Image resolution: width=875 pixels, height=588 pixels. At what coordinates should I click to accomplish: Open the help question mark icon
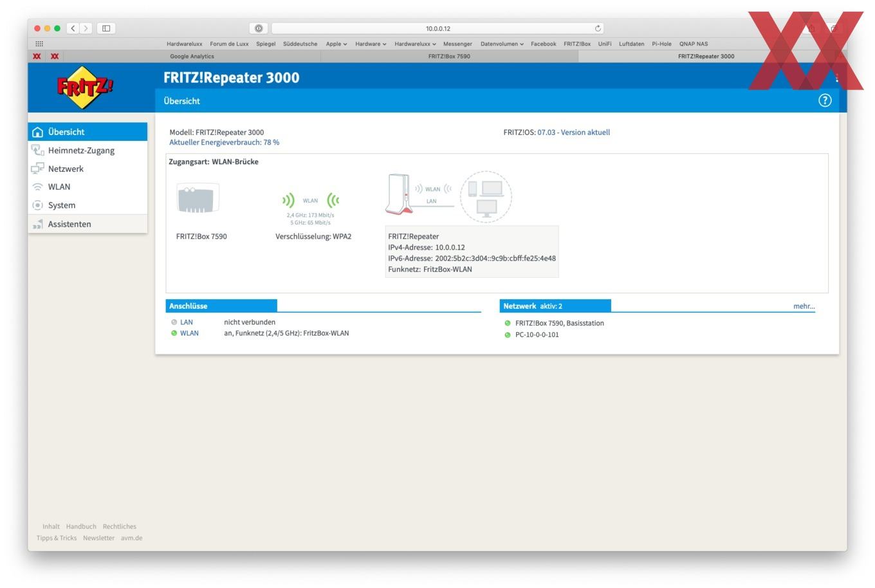coord(825,100)
